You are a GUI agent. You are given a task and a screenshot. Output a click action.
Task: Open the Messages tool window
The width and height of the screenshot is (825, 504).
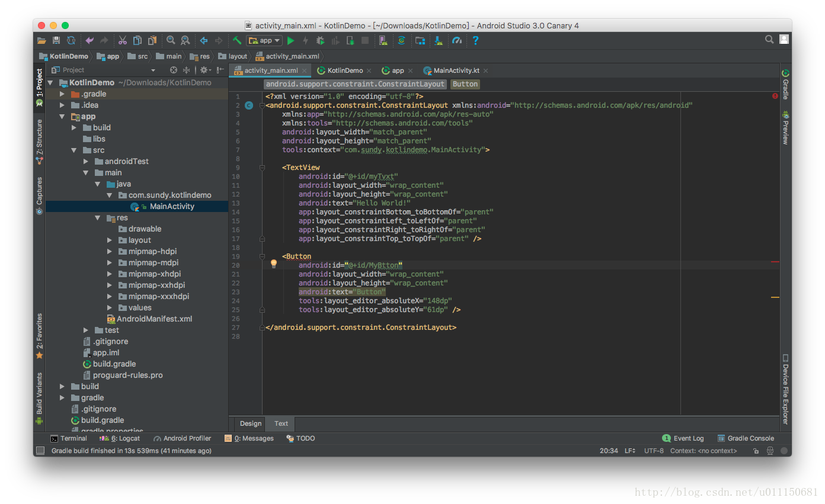click(x=250, y=438)
